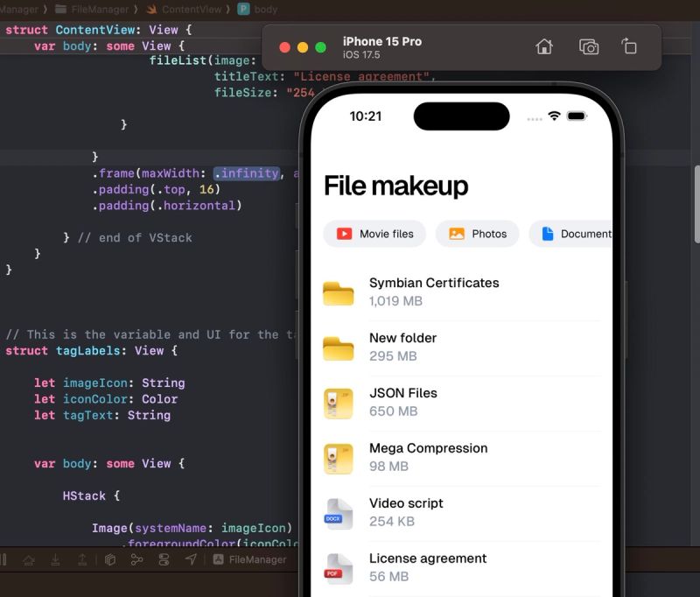This screenshot has width=700, height=597.
Task: Click the "// end of VStack" comment
Action: [135, 237]
